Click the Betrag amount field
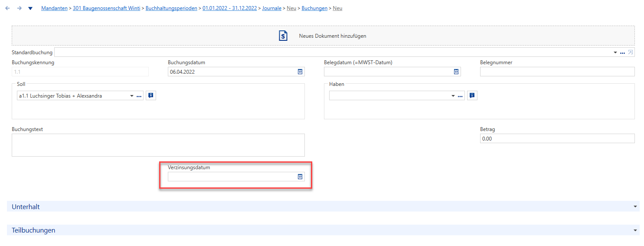This screenshot has width=644, height=246. pos(557,138)
